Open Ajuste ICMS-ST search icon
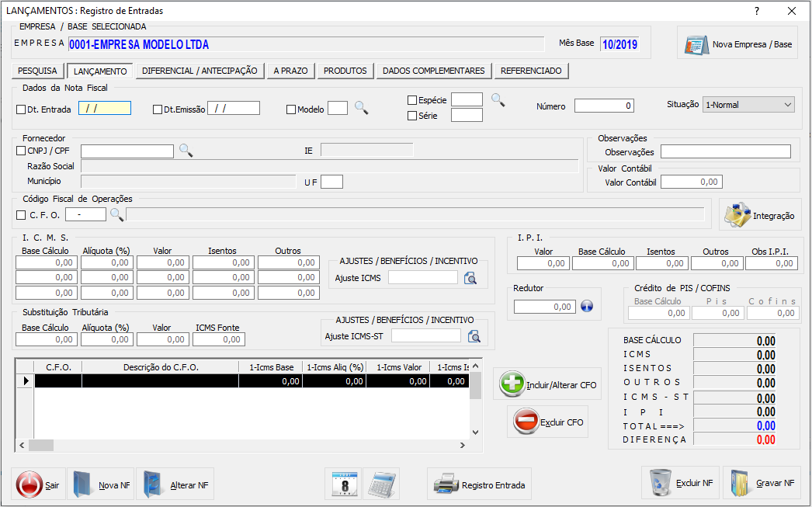This screenshot has width=812, height=507. click(474, 337)
